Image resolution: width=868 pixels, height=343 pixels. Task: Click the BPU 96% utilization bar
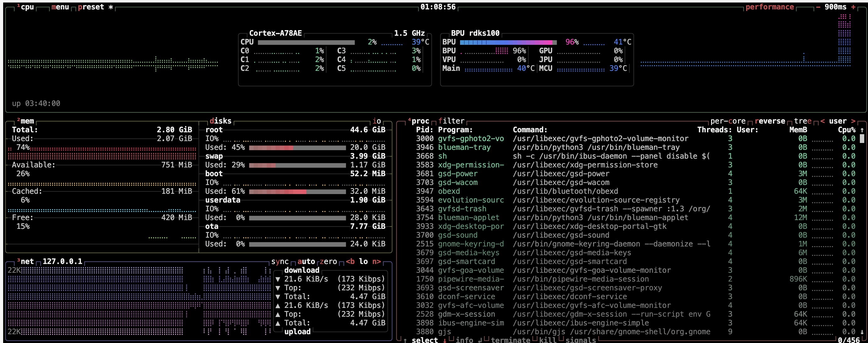(508, 42)
